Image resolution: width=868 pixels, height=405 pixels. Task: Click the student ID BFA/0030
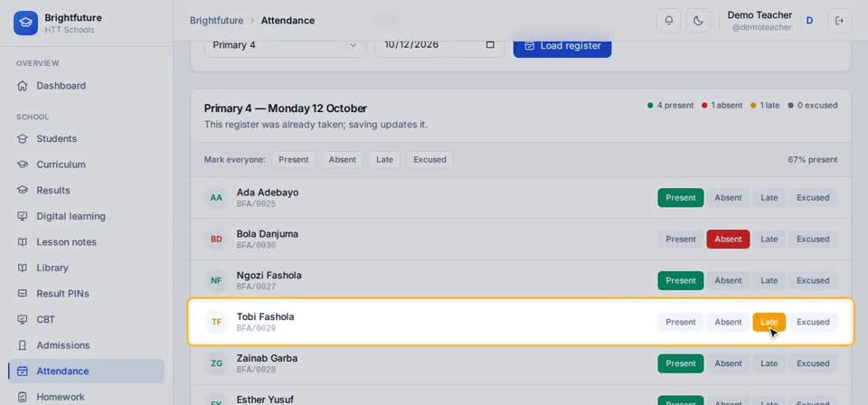pos(256,246)
